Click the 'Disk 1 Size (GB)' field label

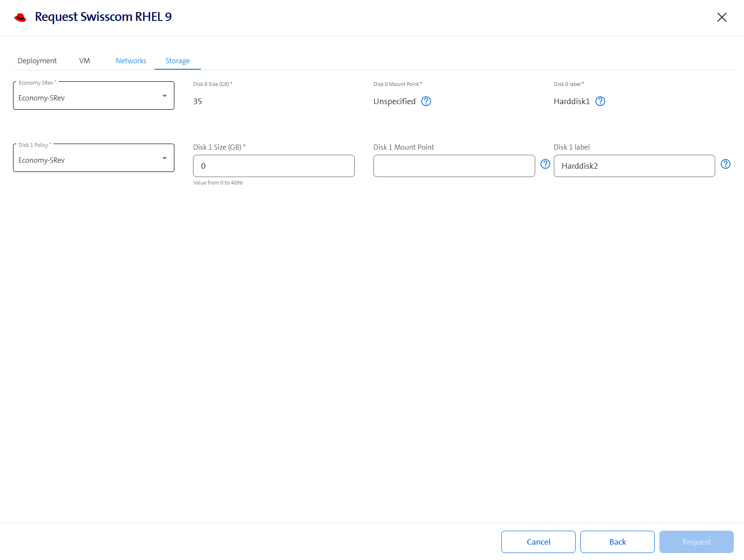219,147
